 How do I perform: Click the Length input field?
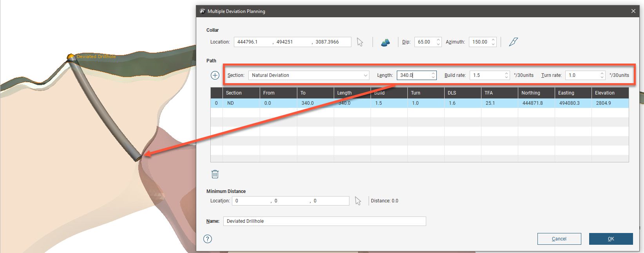414,75
